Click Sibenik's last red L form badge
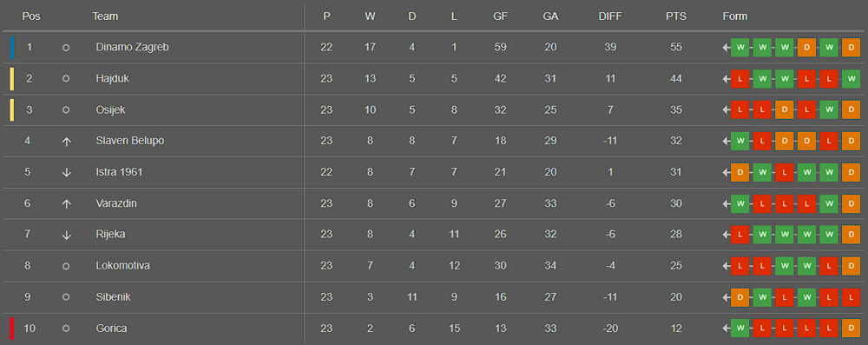868x345 pixels. point(851,297)
